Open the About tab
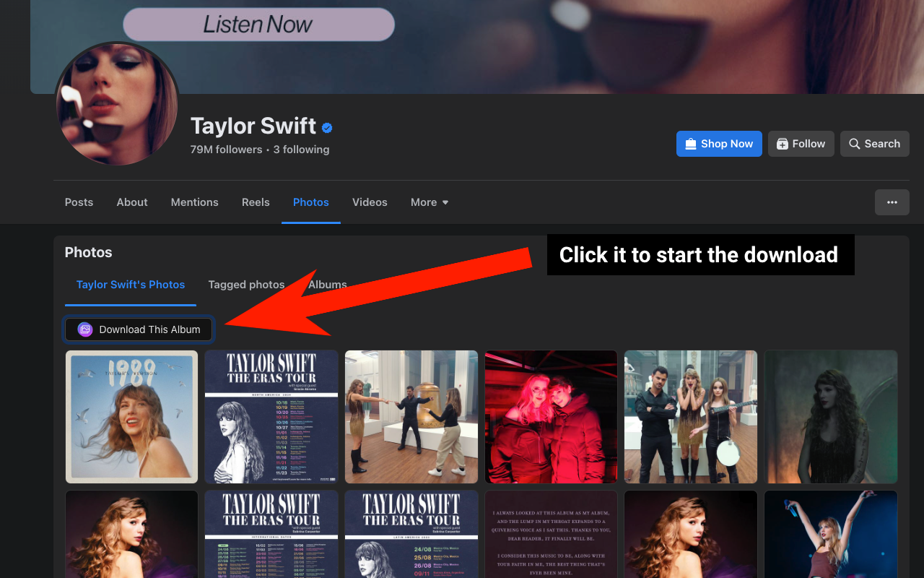The height and width of the screenshot is (578, 924). coord(132,202)
